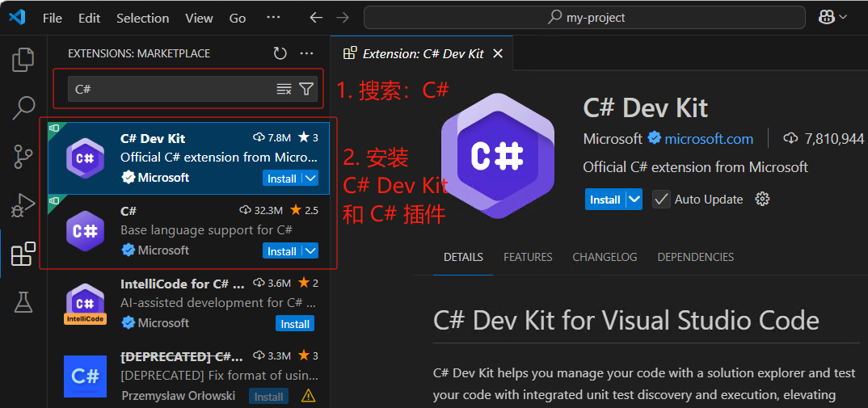The height and width of the screenshot is (408, 868).
Task: Open the Testing flask icon
Action: (23, 302)
